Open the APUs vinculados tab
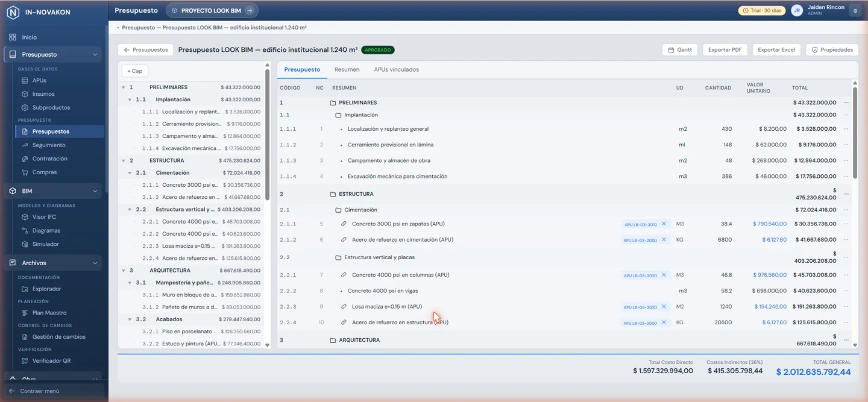Viewport: 868px width, 402px height. (396, 70)
